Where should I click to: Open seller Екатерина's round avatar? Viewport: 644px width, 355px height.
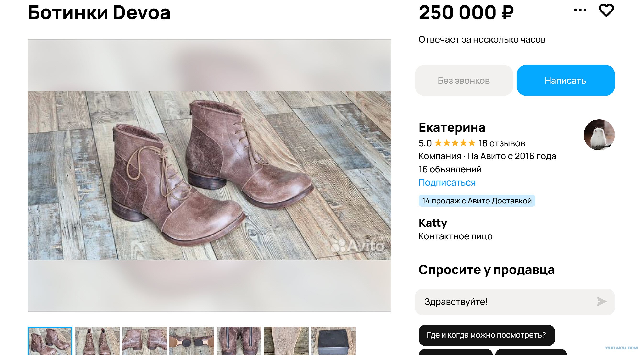[599, 135]
